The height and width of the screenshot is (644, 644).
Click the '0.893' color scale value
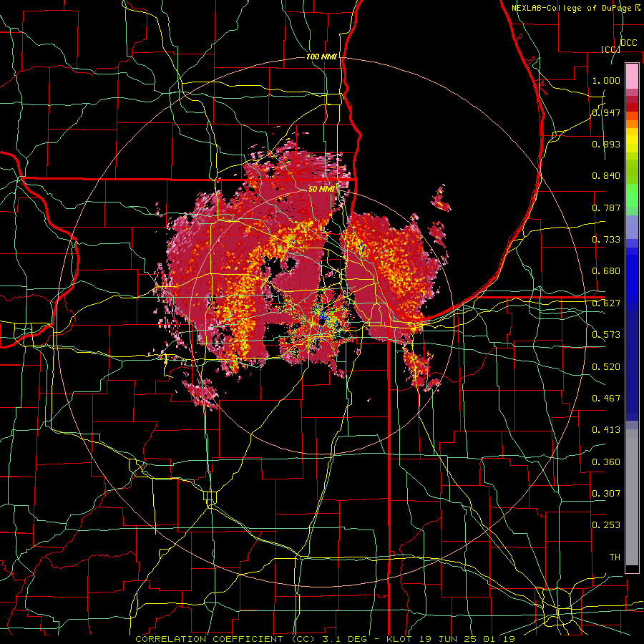pos(606,144)
